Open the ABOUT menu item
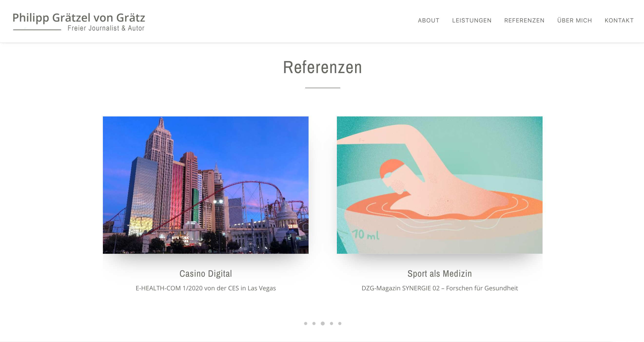Viewport: 644px width, 342px height. click(429, 20)
